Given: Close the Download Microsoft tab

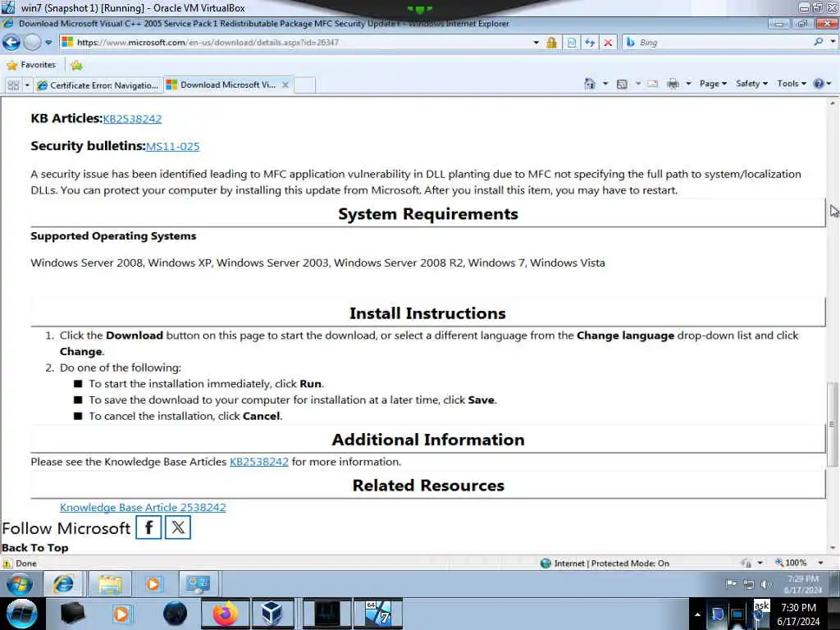Looking at the screenshot, I should 285,84.
